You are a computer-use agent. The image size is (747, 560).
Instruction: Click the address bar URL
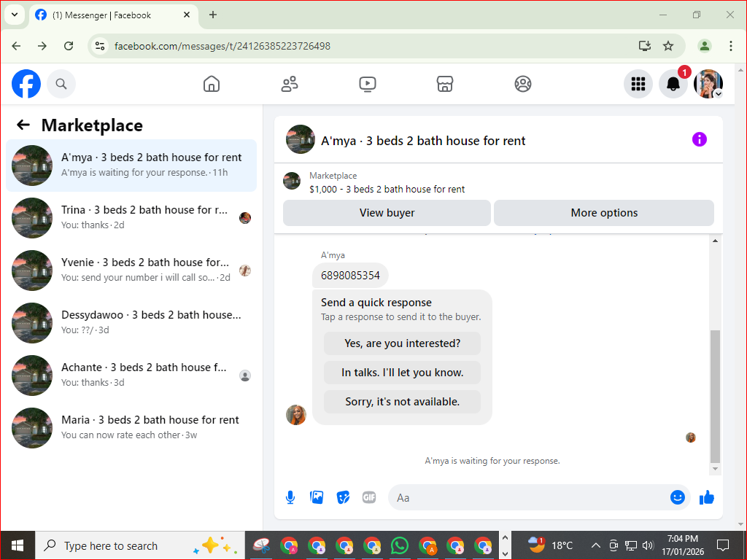click(222, 46)
